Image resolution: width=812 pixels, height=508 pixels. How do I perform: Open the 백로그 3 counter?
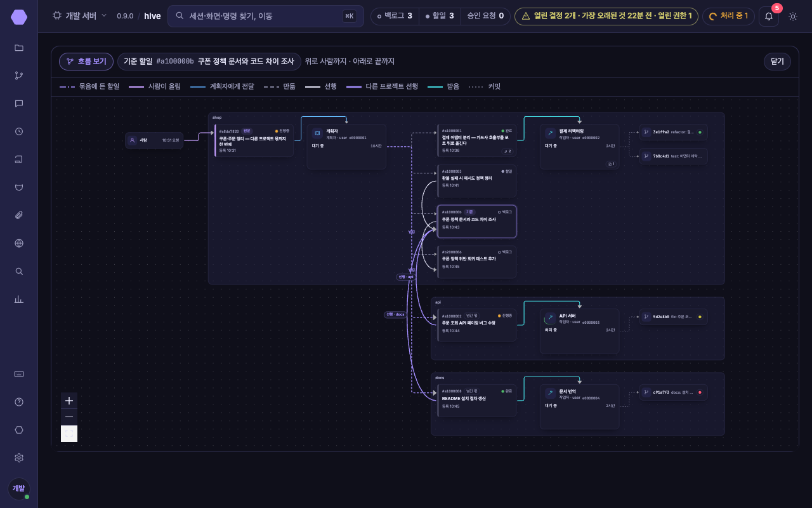point(395,16)
